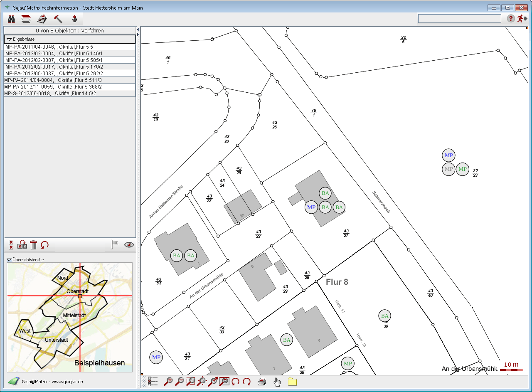Viewport: 532px width, 392px height.
Task: Click the hammer tools icon
Action: 58,19
